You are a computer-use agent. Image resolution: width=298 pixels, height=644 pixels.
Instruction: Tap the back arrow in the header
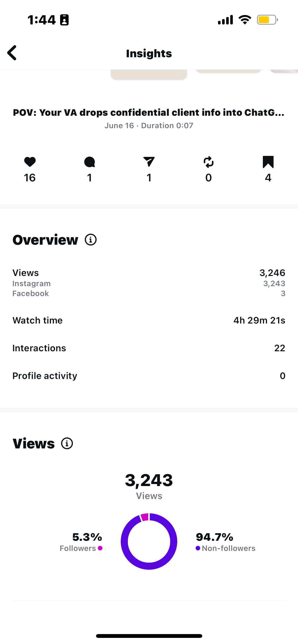click(x=12, y=53)
